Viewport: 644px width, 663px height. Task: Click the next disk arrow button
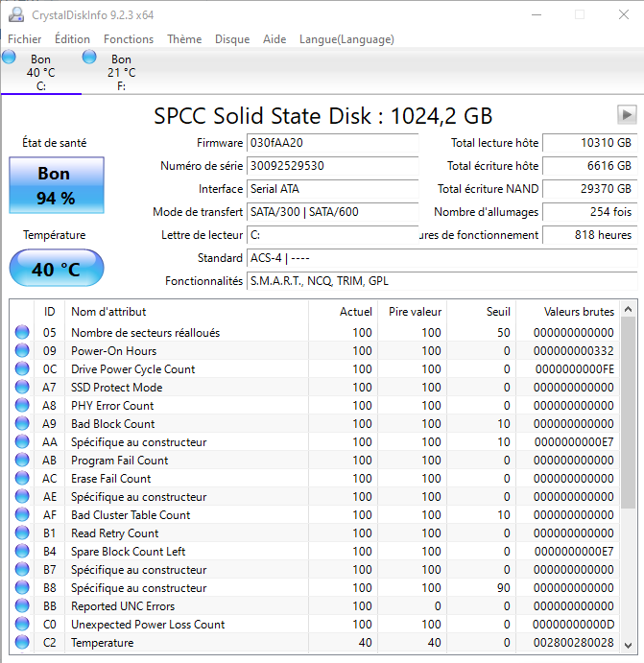627,115
